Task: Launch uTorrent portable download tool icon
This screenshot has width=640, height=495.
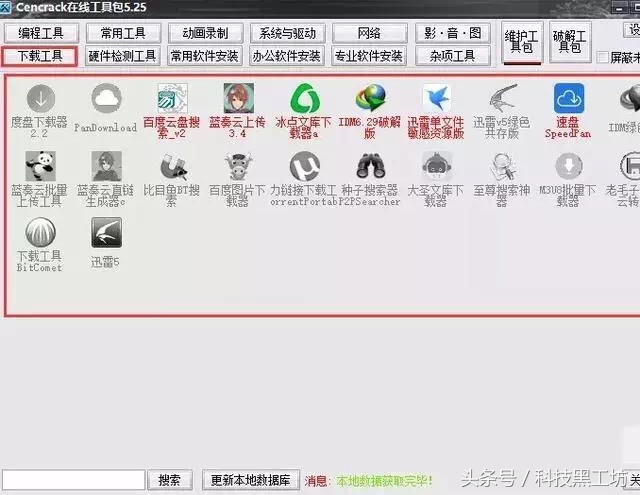Action: [x=304, y=166]
